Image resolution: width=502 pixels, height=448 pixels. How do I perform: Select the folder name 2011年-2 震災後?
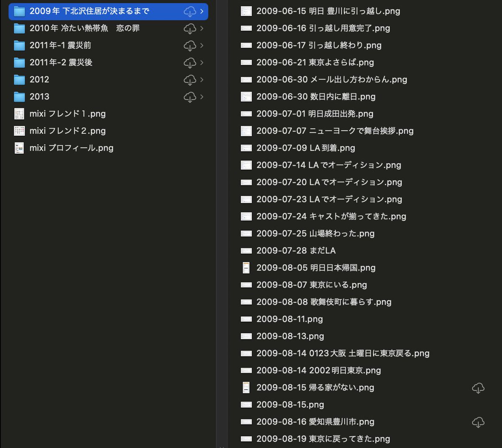(x=61, y=62)
